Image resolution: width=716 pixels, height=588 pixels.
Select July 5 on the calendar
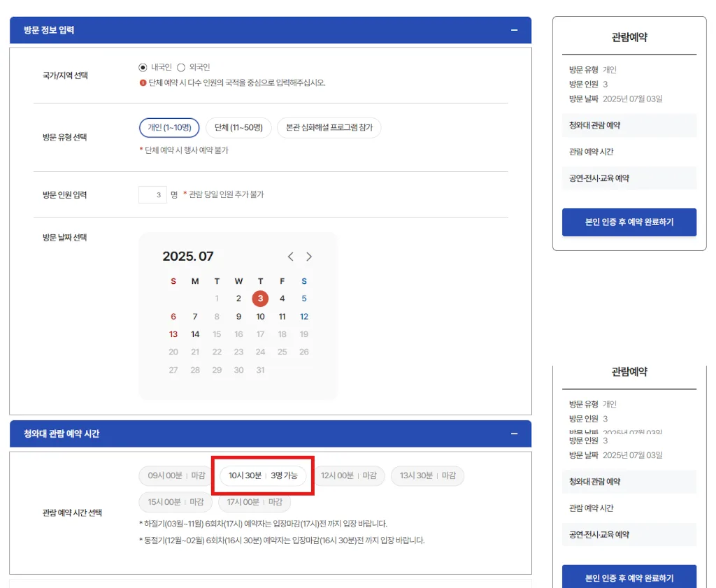[304, 299]
